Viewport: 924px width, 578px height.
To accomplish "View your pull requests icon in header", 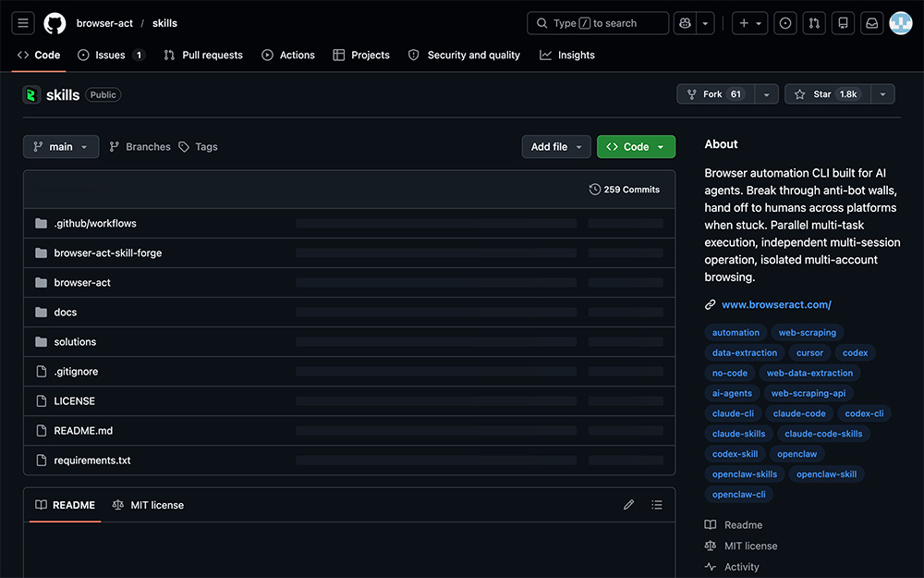I will 814,23.
